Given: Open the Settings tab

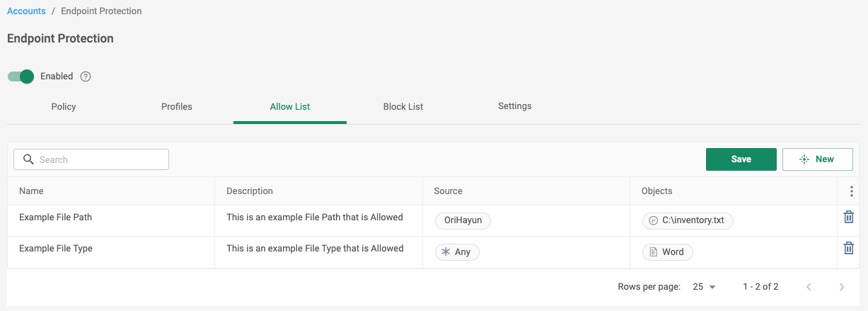Looking at the screenshot, I should tap(515, 106).
